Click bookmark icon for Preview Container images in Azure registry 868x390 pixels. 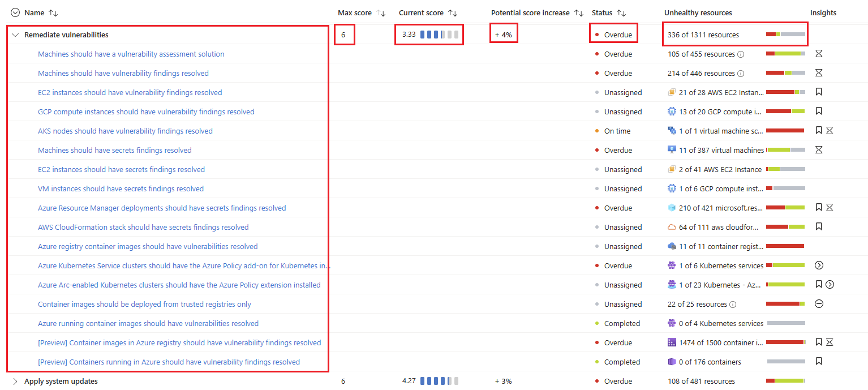pos(819,342)
